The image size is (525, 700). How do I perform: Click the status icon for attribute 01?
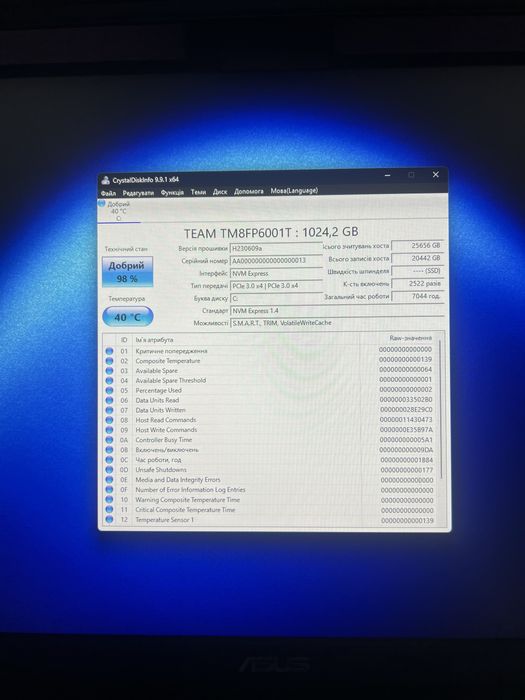tap(109, 351)
